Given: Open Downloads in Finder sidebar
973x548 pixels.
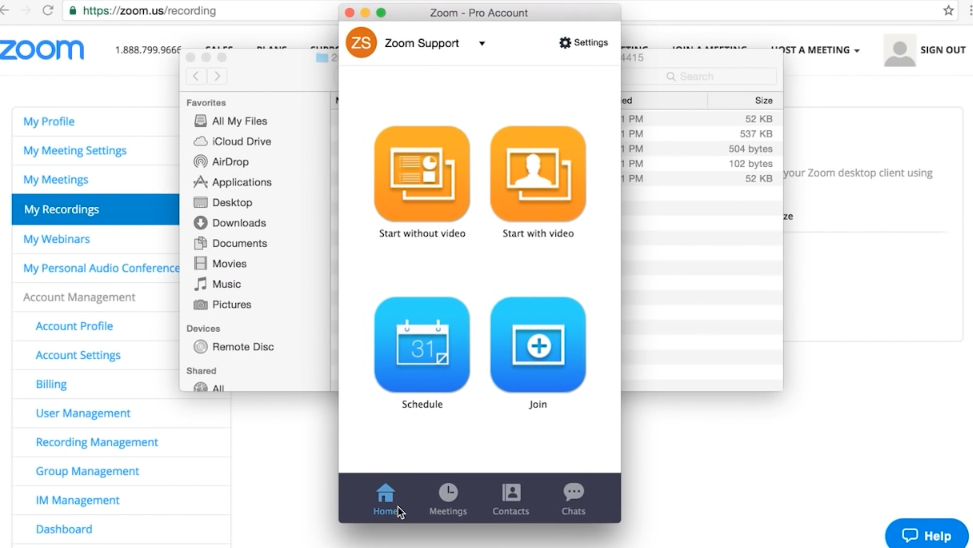Looking at the screenshot, I should (239, 223).
